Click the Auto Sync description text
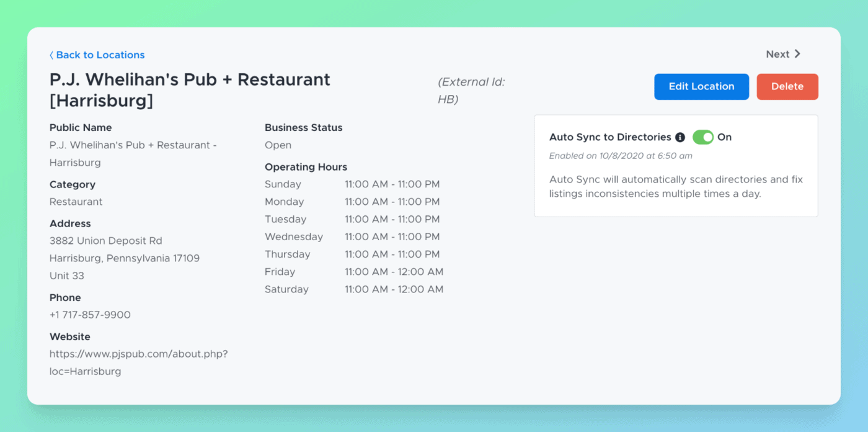This screenshot has width=868, height=432. point(675,186)
